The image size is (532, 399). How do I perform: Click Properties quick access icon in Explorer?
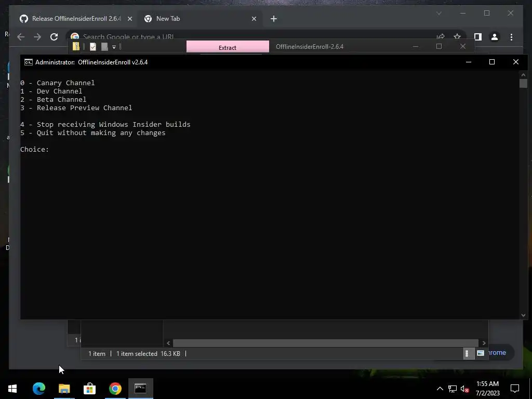click(93, 46)
